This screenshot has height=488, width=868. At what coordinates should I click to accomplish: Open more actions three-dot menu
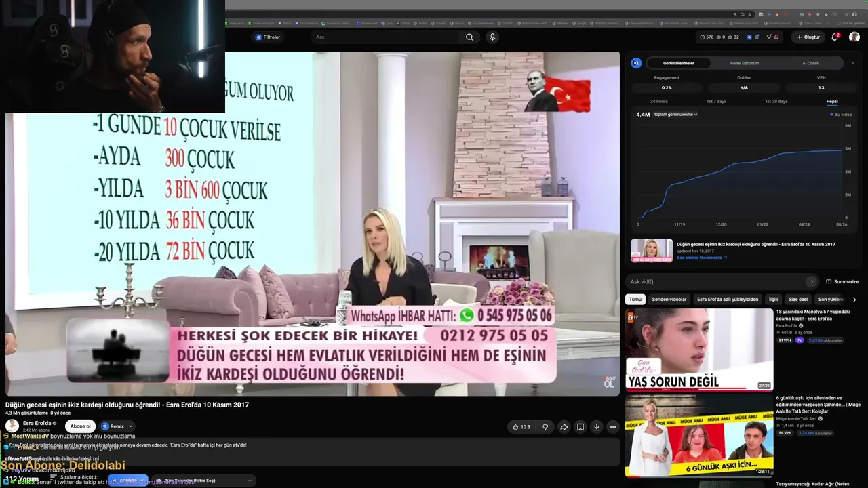612,427
